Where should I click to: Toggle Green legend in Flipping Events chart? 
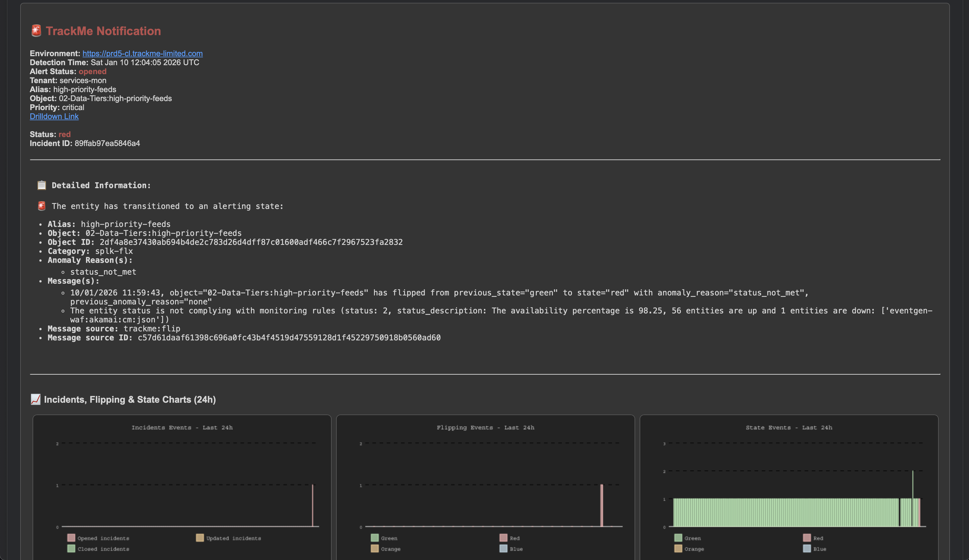pos(375,538)
